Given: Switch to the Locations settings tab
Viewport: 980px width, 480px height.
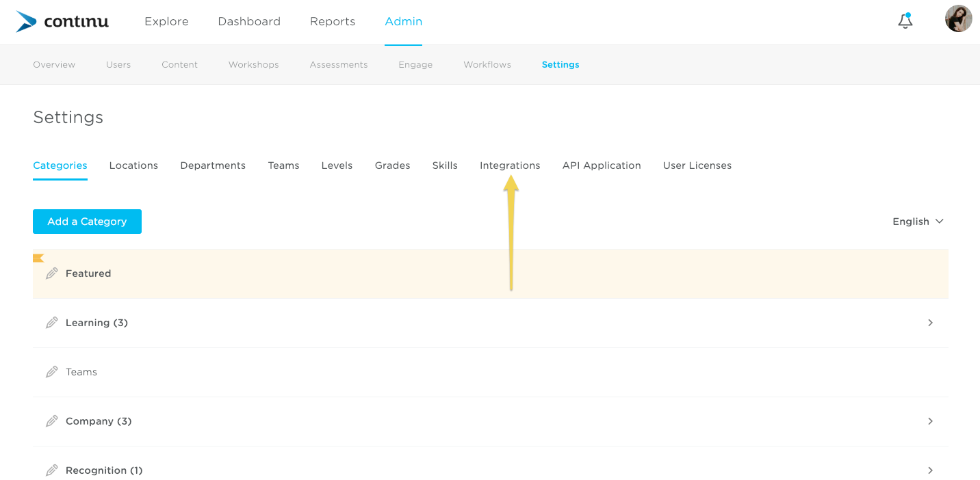Looking at the screenshot, I should pyautogui.click(x=133, y=165).
